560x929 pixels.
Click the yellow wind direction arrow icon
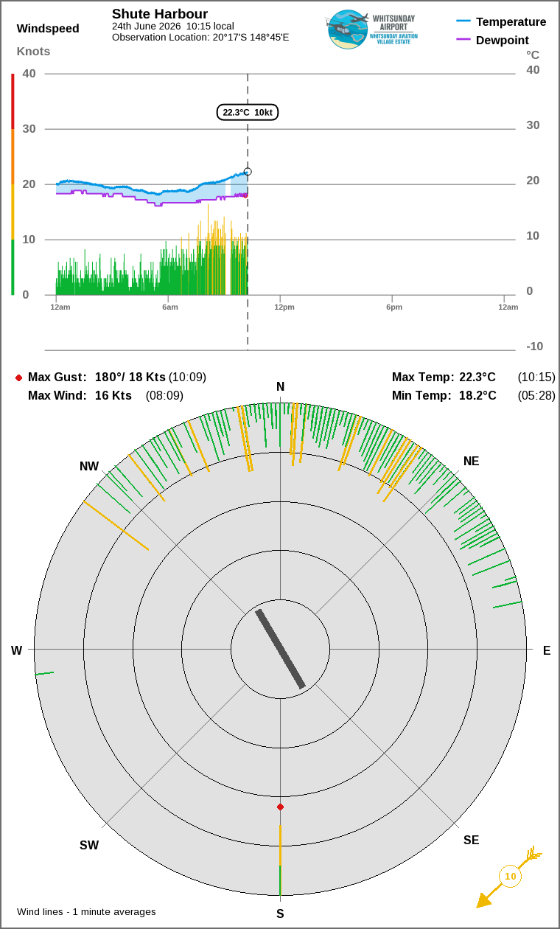509,877
